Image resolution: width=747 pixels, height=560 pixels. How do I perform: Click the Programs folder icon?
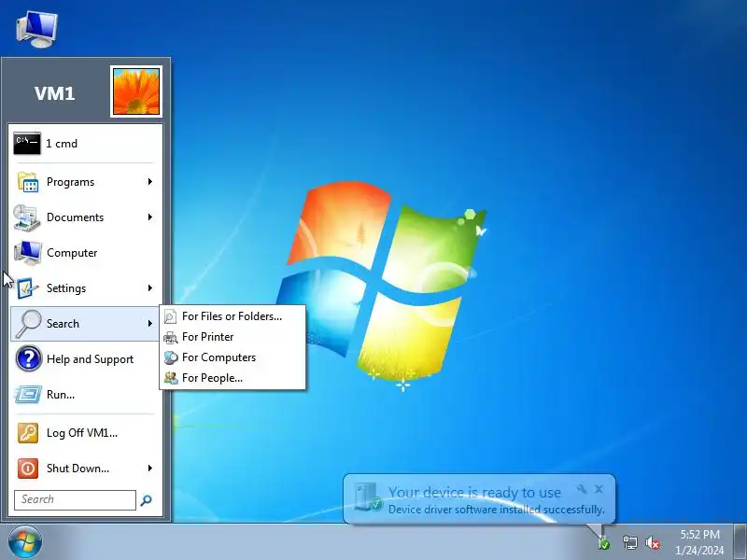click(x=27, y=182)
